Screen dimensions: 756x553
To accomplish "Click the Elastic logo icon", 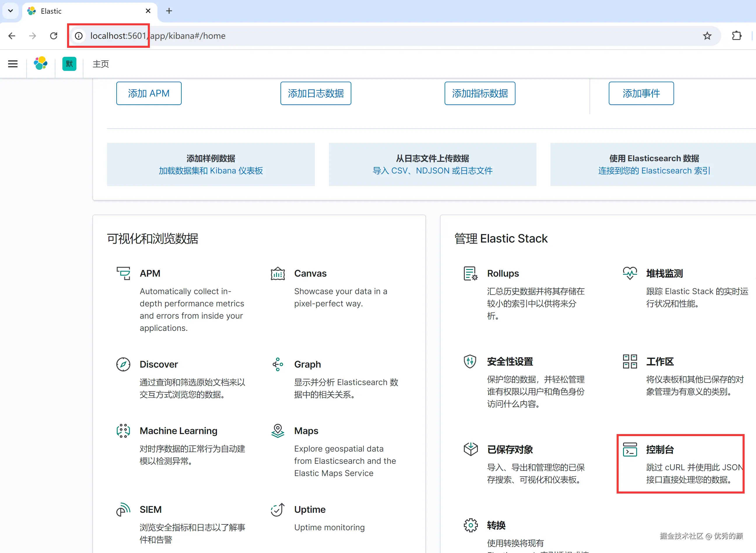I will point(41,64).
